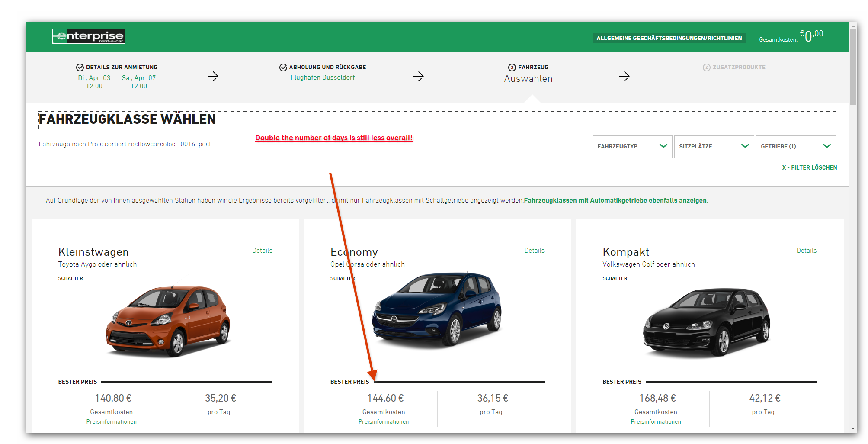The height and width of the screenshot is (444, 868).
Task: Click the orange Toyota Aygo image
Action: pyautogui.click(x=168, y=321)
